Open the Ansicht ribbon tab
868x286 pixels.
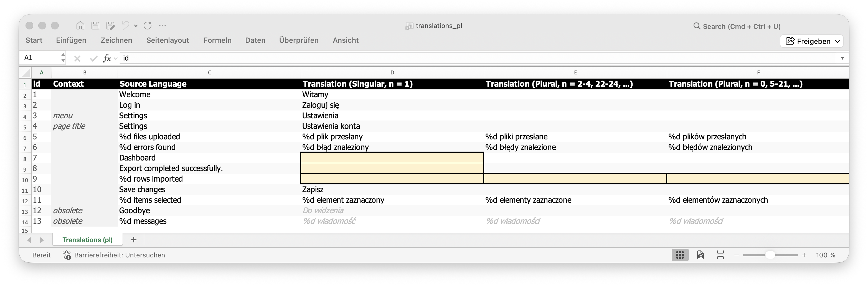pyautogui.click(x=346, y=40)
